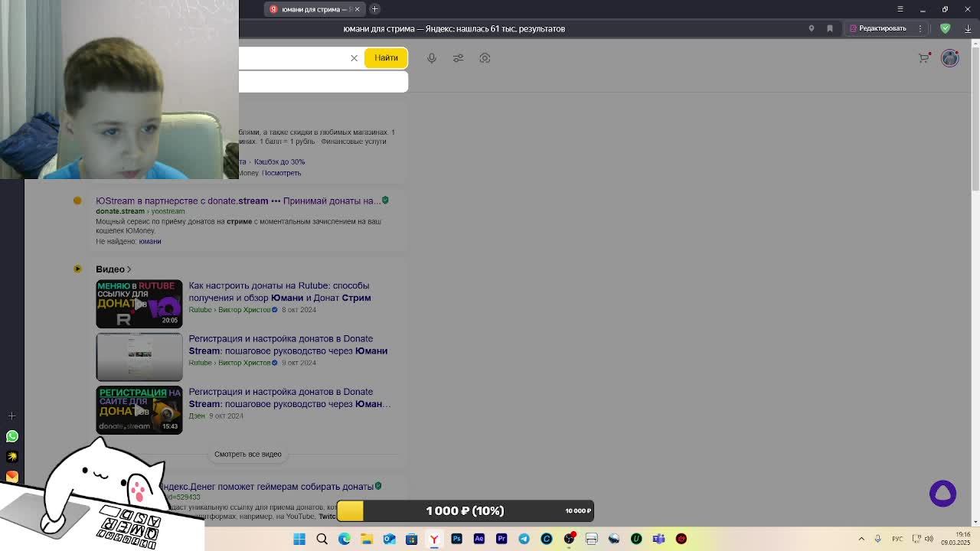Open the browser downloads icon
Screen dimensions: 980x551
[968, 28]
